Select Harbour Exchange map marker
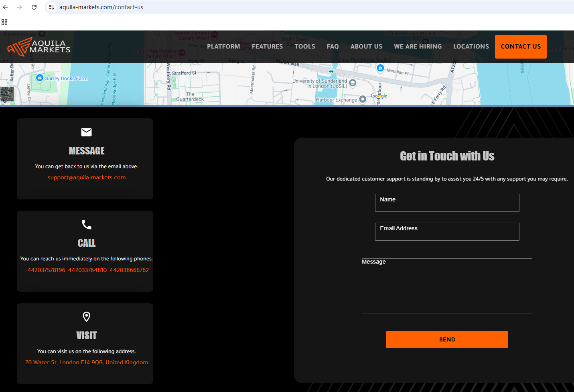 [x=363, y=99]
